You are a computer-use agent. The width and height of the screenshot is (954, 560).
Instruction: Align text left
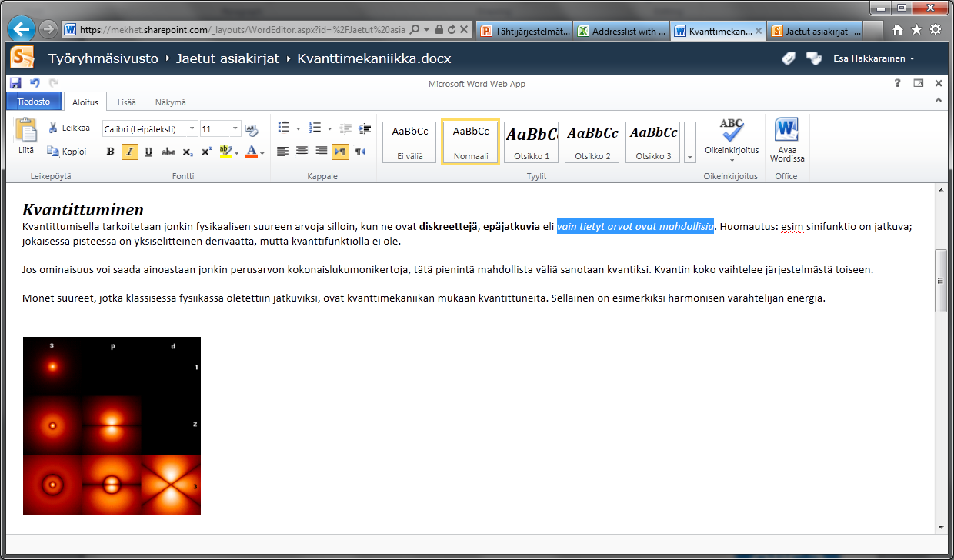(282, 152)
